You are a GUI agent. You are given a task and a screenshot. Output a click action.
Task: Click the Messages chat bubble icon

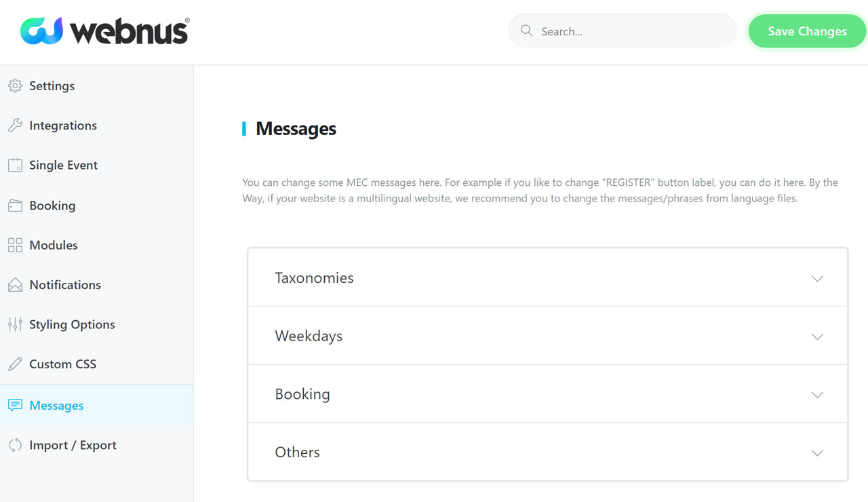tap(15, 406)
